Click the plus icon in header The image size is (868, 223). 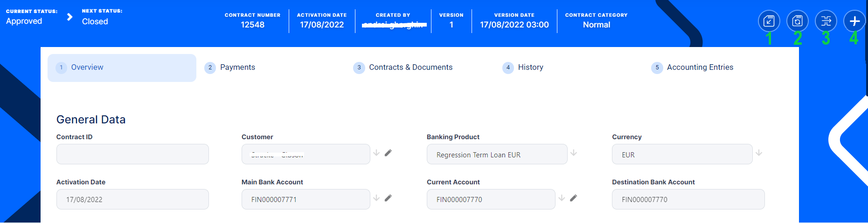(854, 21)
